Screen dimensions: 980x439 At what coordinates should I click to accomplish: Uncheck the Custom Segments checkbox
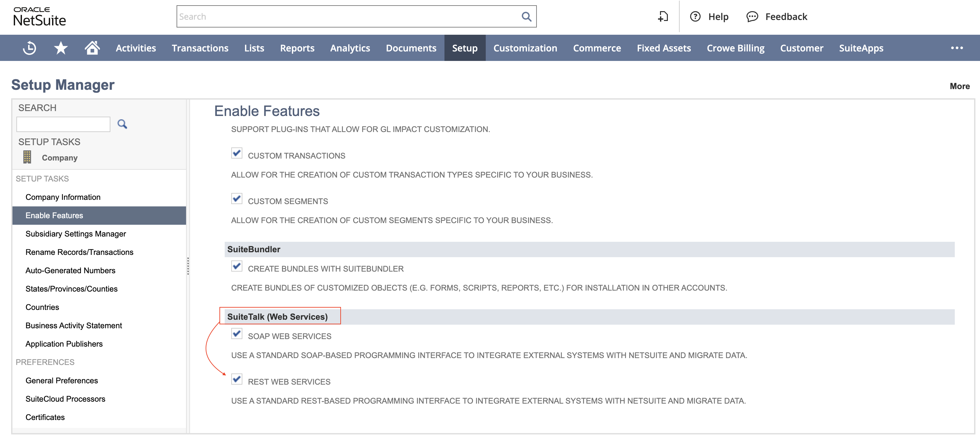tap(236, 199)
